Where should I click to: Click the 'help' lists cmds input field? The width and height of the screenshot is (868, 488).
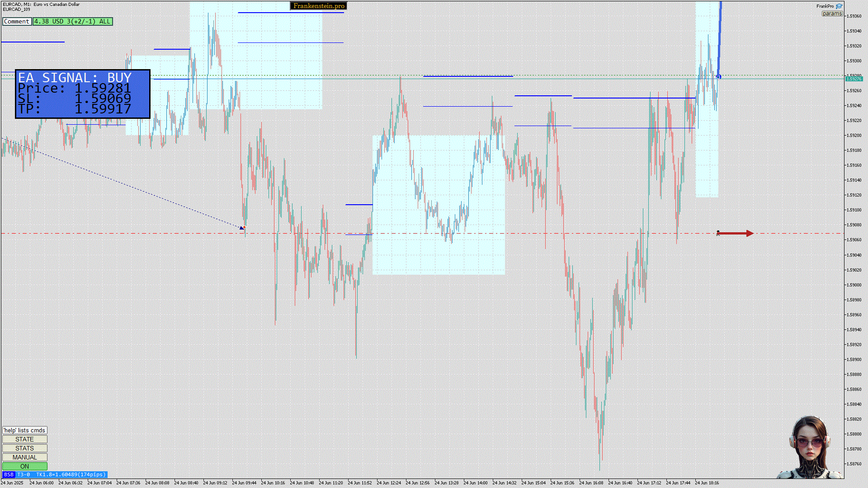click(24, 430)
